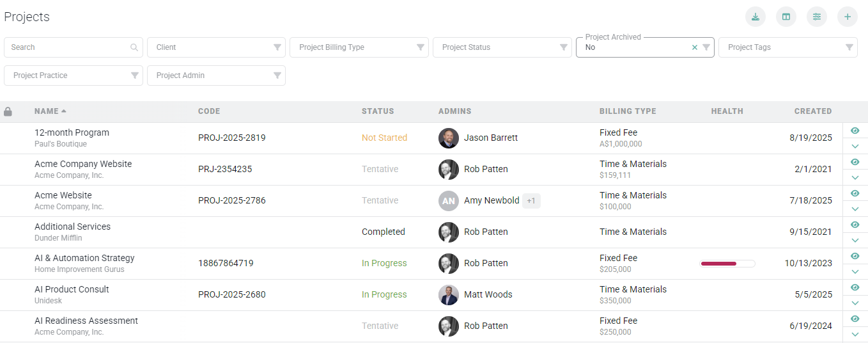This screenshot has height=343, width=868.
Task: Sort by the Name column header
Action: coord(47,111)
